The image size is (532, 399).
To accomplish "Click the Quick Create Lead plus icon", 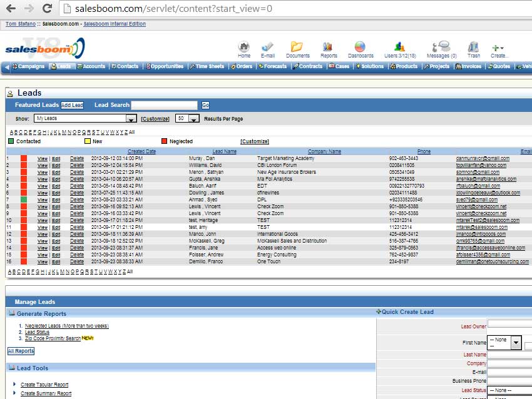I will [379, 311].
